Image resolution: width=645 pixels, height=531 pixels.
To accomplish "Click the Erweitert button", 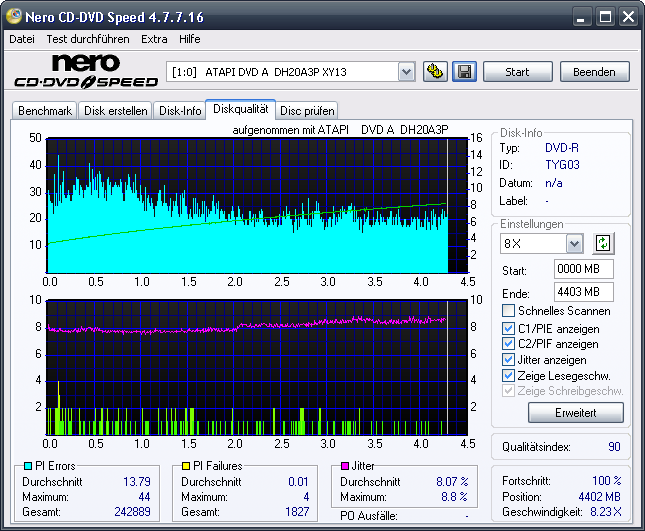I will pos(575,413).
